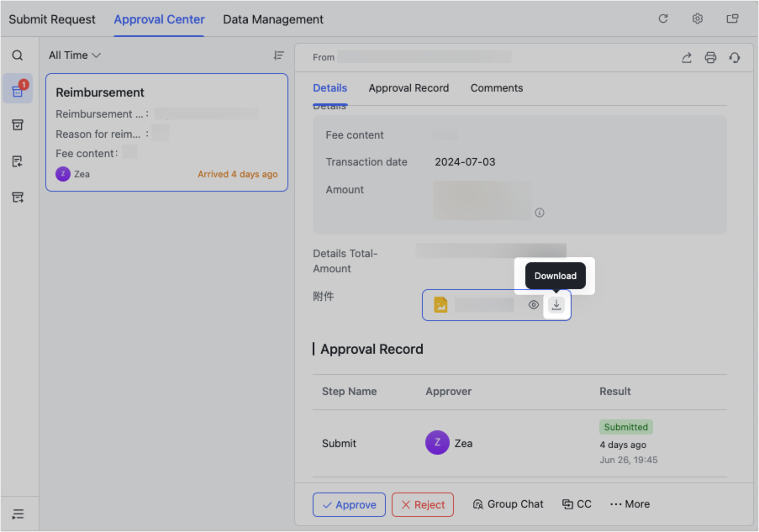This screenshot has width=759, height=532.
Task: Expand the All Time filter dropdown
Action: (x=75, y=55)
